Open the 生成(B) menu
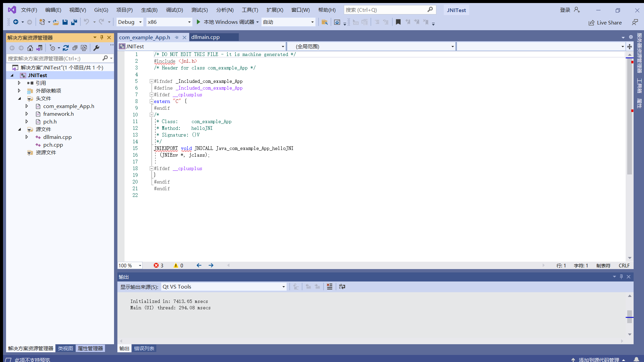This screenshot has height=362, width=644. pos(149,10)
